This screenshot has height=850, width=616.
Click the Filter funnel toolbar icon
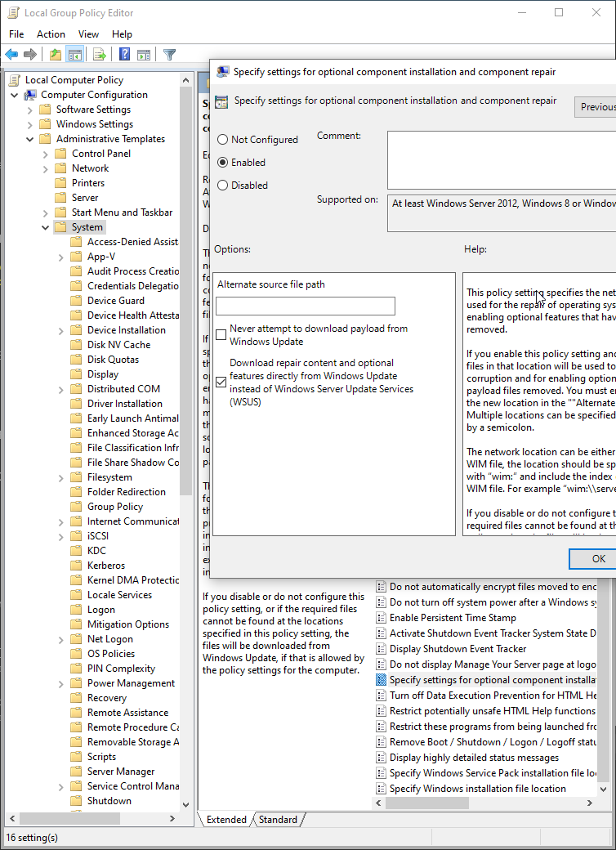pyautogui.click(x=169, y=55)
